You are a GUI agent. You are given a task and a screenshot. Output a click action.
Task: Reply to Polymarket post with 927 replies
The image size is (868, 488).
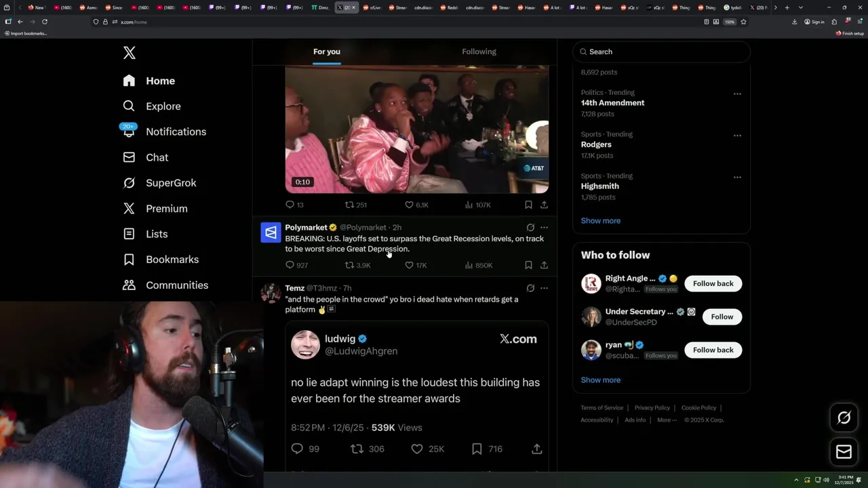pos(296,265)
